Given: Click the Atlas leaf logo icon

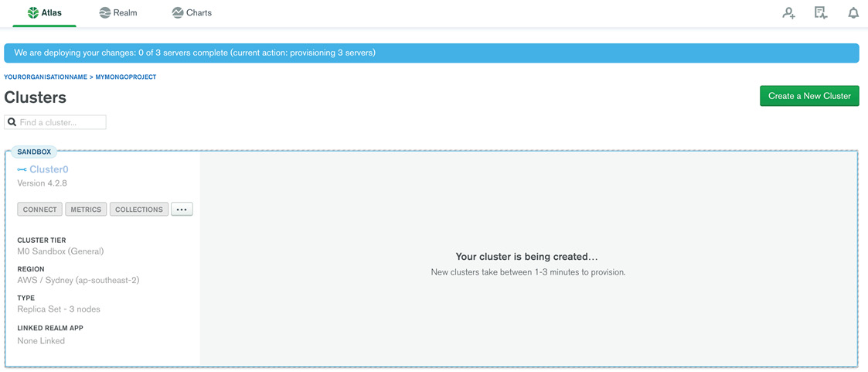Looking at the screenshot, I should point(33,12).
